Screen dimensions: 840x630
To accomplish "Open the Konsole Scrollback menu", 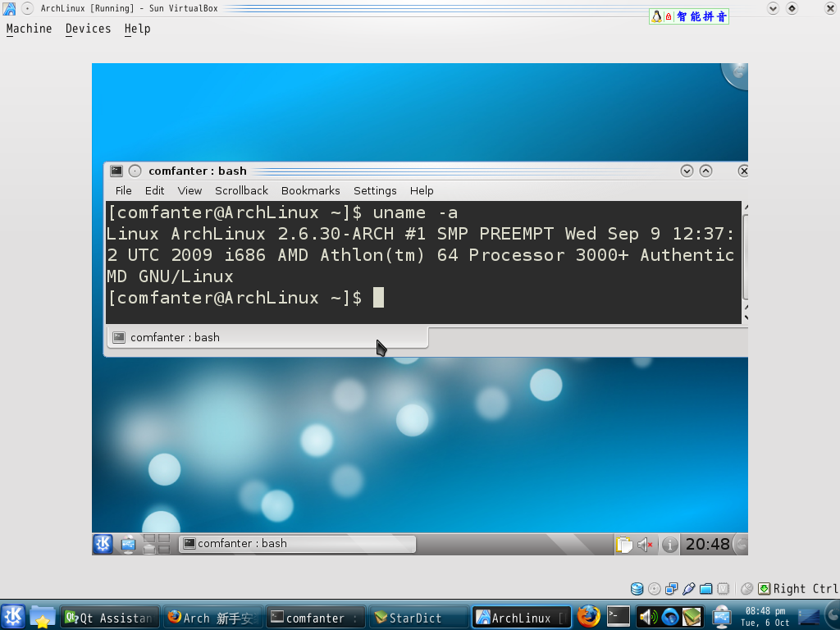I will [241, 190].
